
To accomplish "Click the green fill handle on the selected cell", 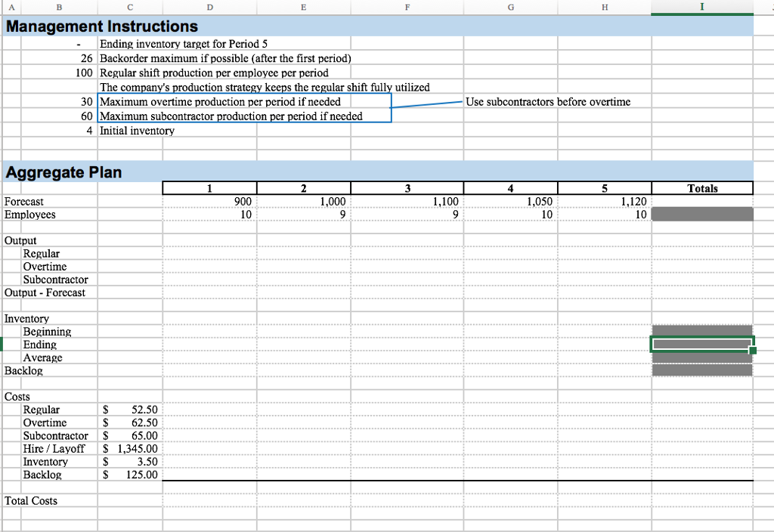I will 752,351.
